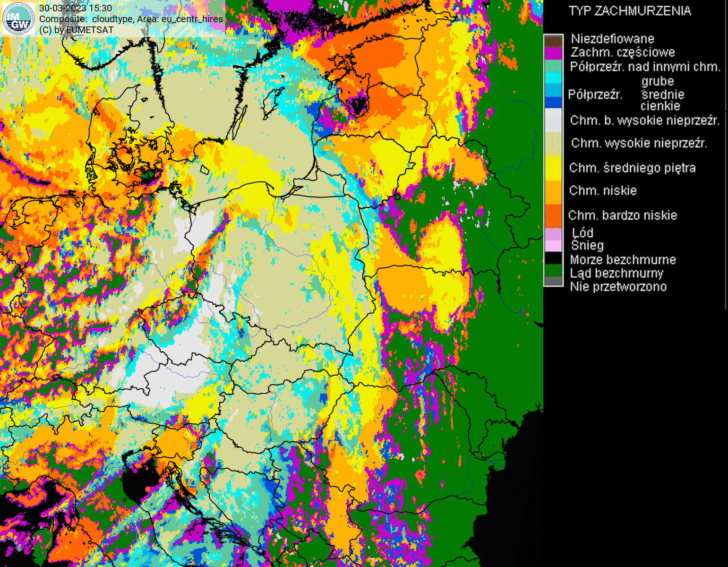Screen dimensions: 728x567
Task: Click the IMGW logo icon
Action: (x=18, y=19)
